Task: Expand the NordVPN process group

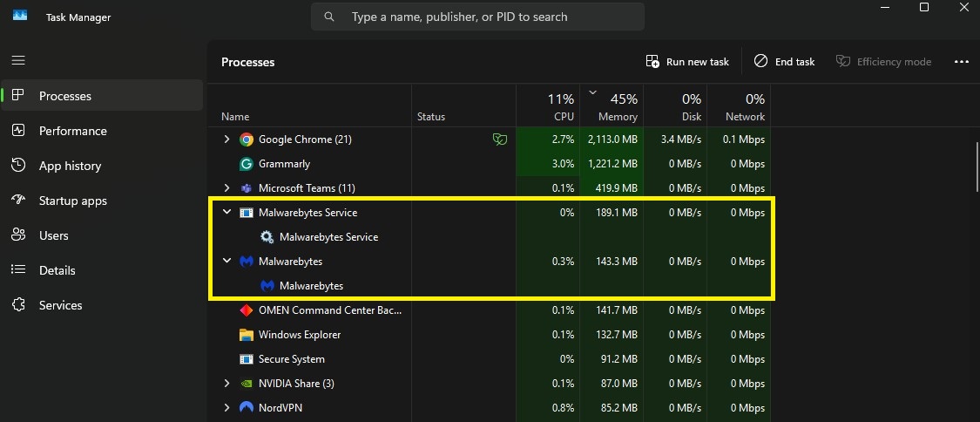Action: tap(226, 408)
